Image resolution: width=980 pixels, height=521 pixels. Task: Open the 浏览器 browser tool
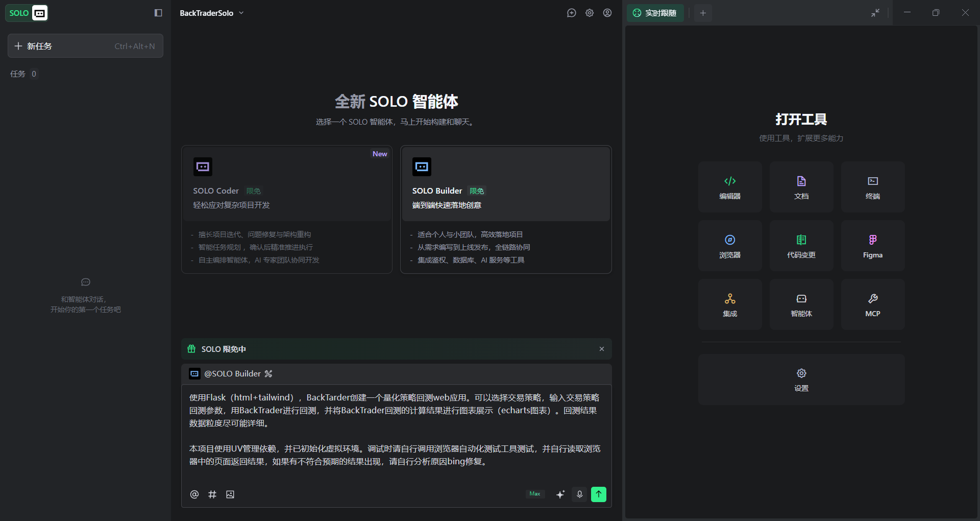click(x=730, y=246)
